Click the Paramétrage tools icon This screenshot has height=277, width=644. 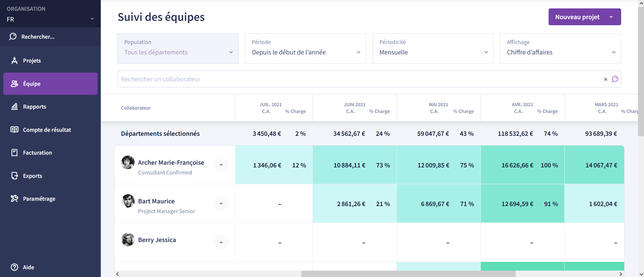coord(14,199)
